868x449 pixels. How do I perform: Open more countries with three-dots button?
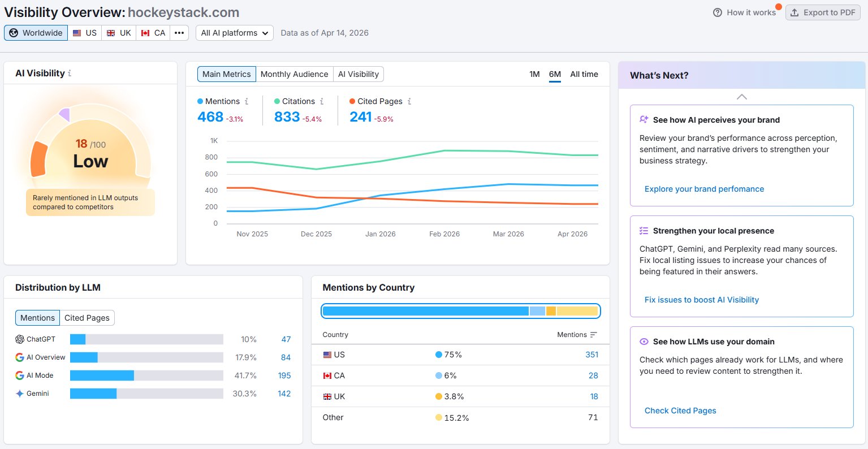179,33
